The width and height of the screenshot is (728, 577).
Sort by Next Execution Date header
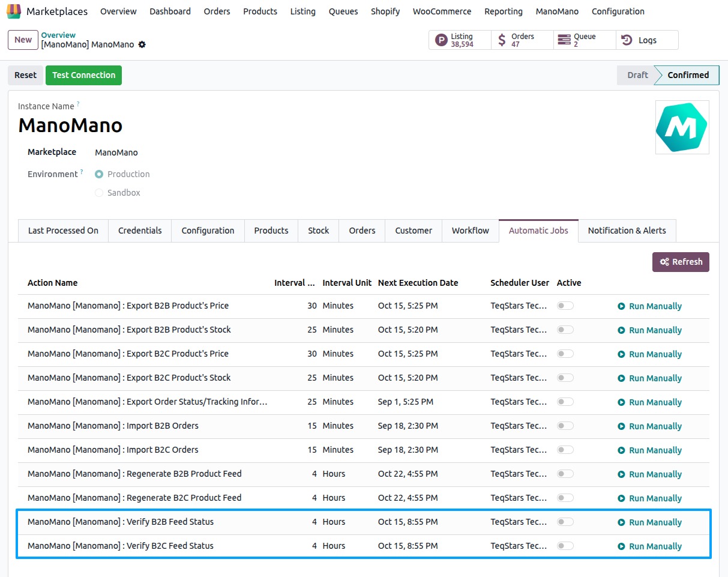tap(418, 283)
